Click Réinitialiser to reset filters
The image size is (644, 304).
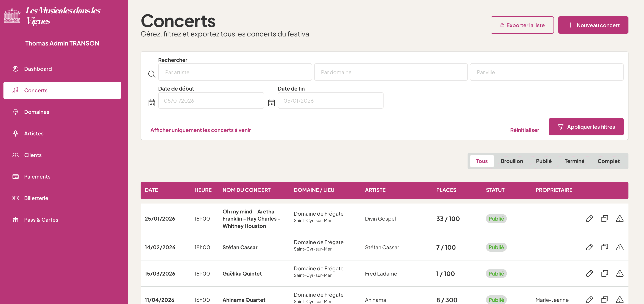pos(525,130)
